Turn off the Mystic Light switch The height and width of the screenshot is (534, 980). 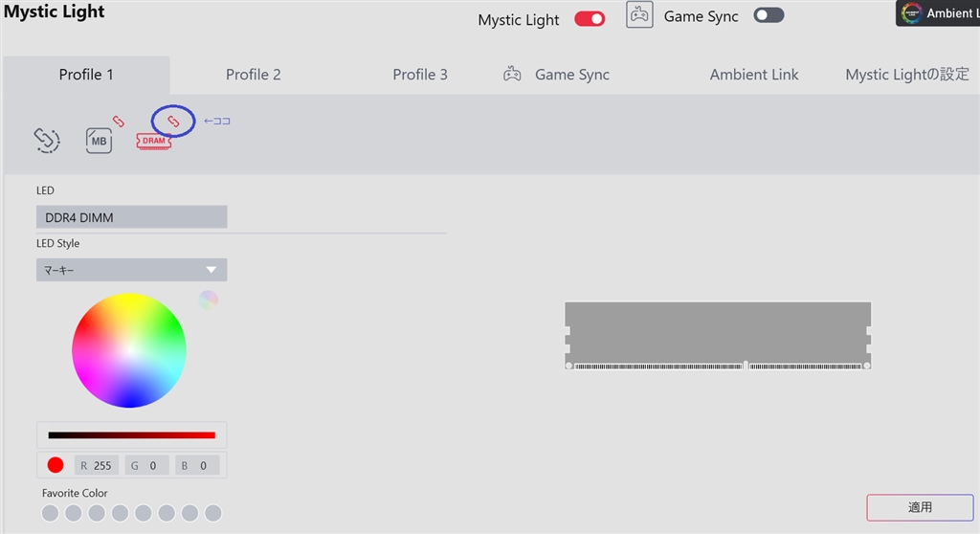[590, 19]
